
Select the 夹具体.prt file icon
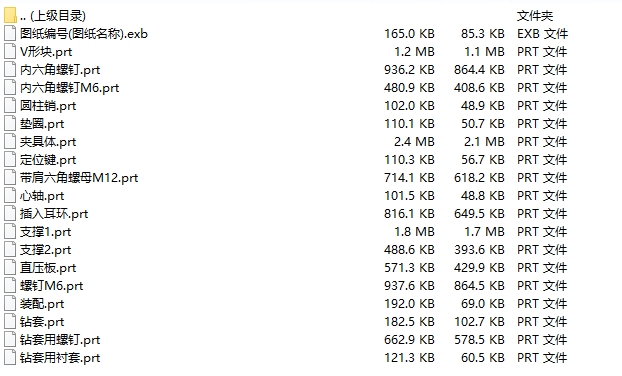coord(10,142)
